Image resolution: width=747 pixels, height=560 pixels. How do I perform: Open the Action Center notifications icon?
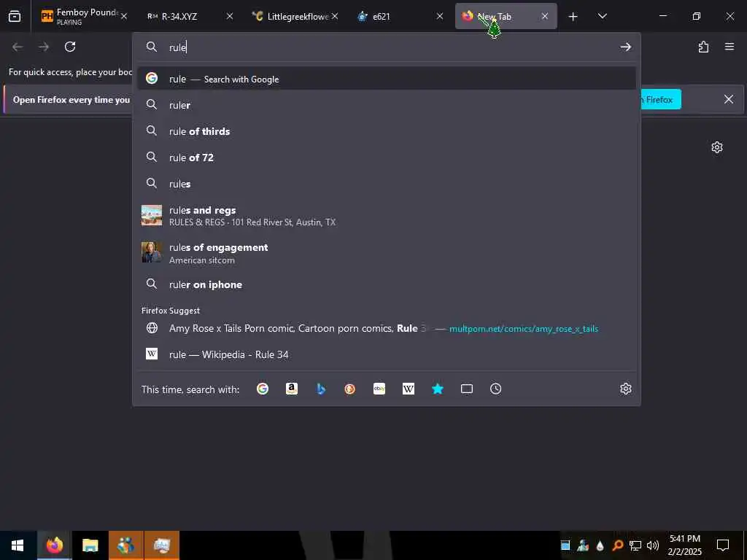pos(723,545)
